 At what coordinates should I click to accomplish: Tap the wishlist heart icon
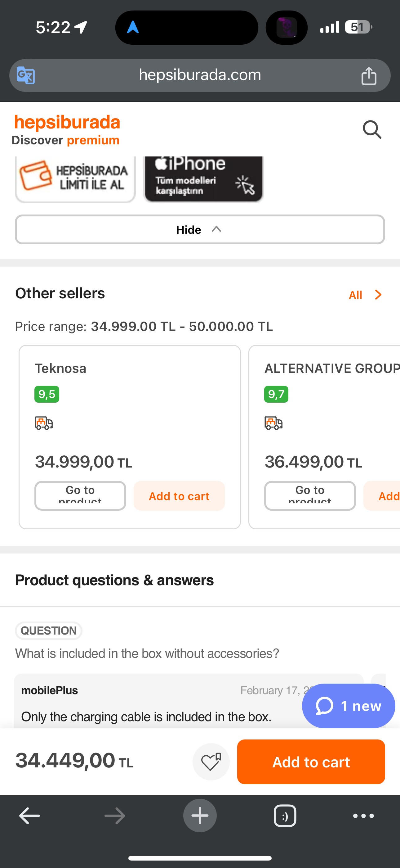coord(211,762)
